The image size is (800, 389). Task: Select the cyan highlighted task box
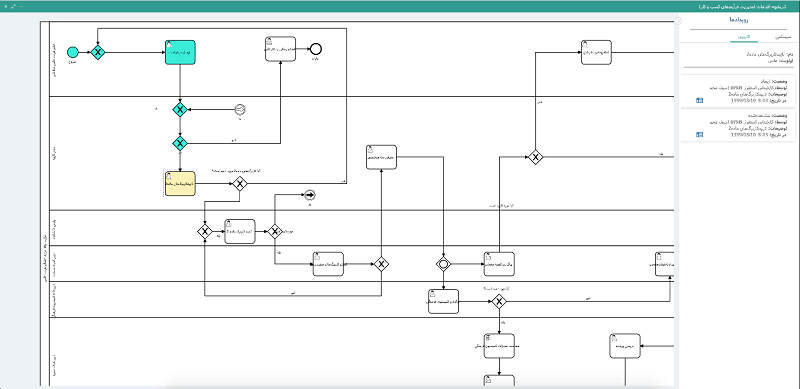180,52
